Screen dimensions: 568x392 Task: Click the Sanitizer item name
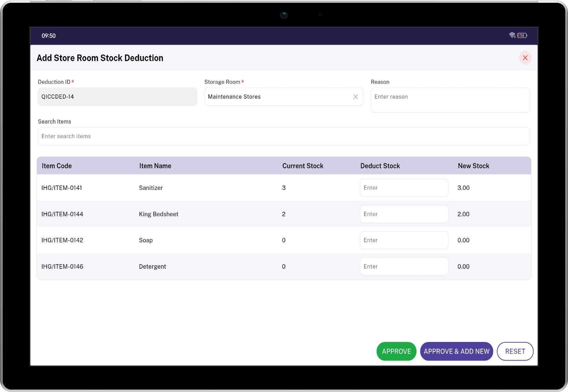click(151, 188)
